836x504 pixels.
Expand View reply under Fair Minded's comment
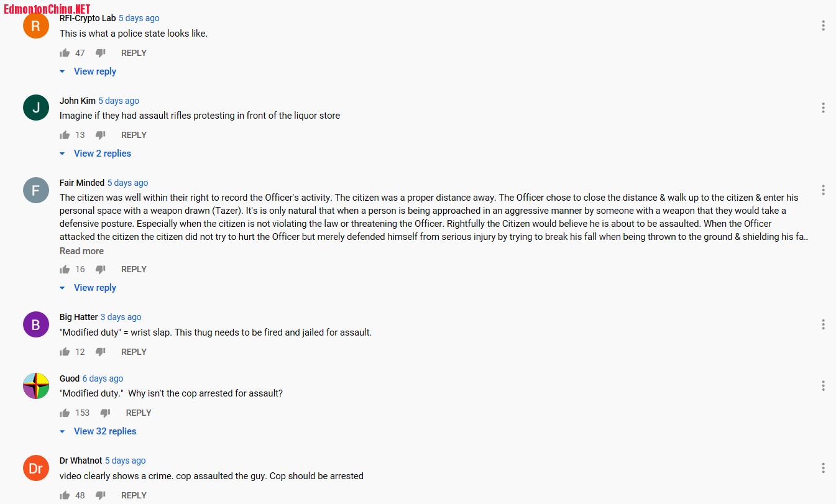click(x=94, y=288)
